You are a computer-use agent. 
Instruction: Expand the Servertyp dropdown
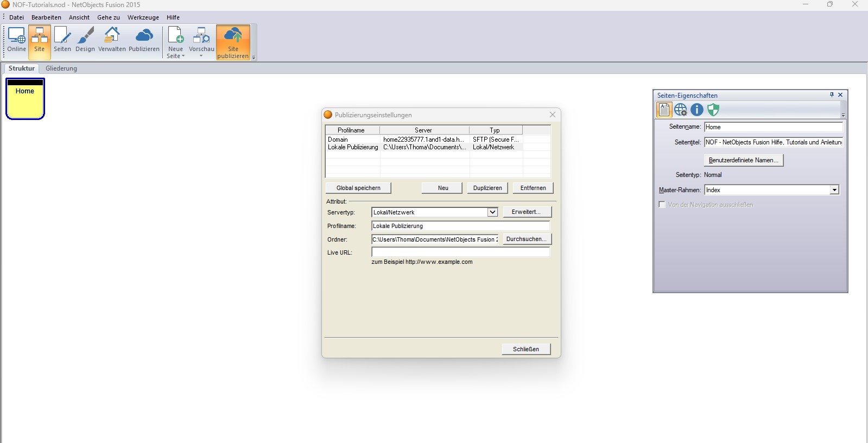tap(492, 212)
